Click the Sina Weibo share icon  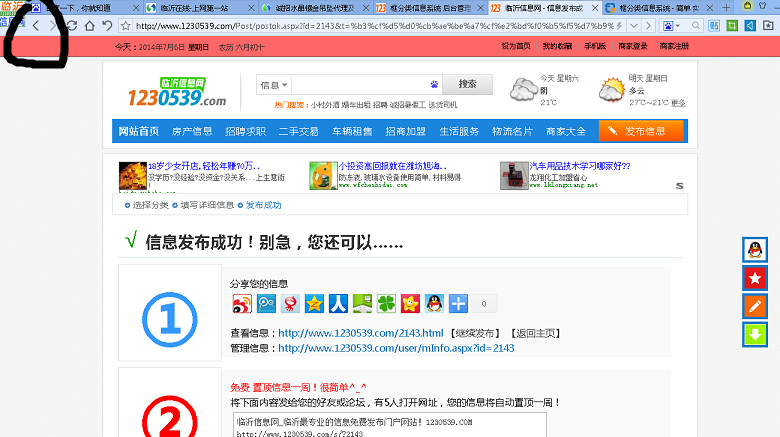pyautogui.click(x=243, y=304)
